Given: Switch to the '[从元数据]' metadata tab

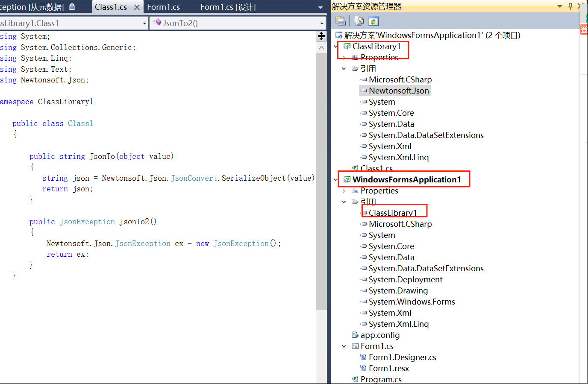Looking at the screenshot, I should (38, 7).
